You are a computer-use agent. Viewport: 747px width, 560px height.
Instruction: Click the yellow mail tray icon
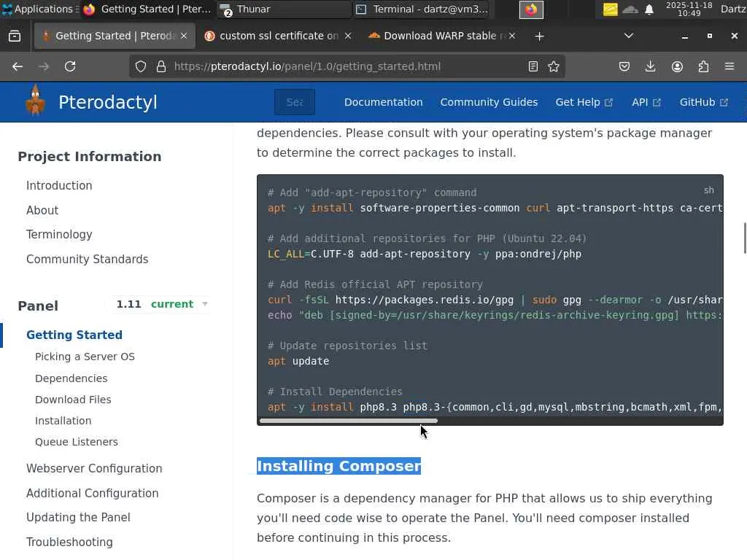tap(611, 9)
